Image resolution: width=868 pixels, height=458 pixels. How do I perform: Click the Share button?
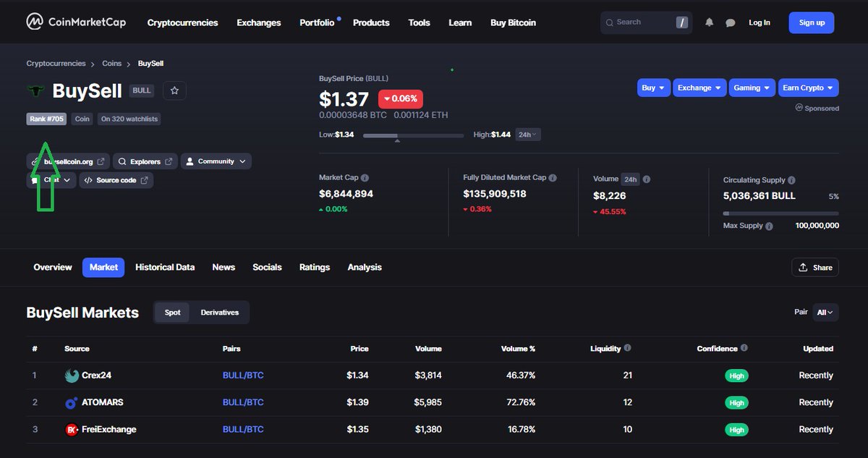[x=815, y=267]
